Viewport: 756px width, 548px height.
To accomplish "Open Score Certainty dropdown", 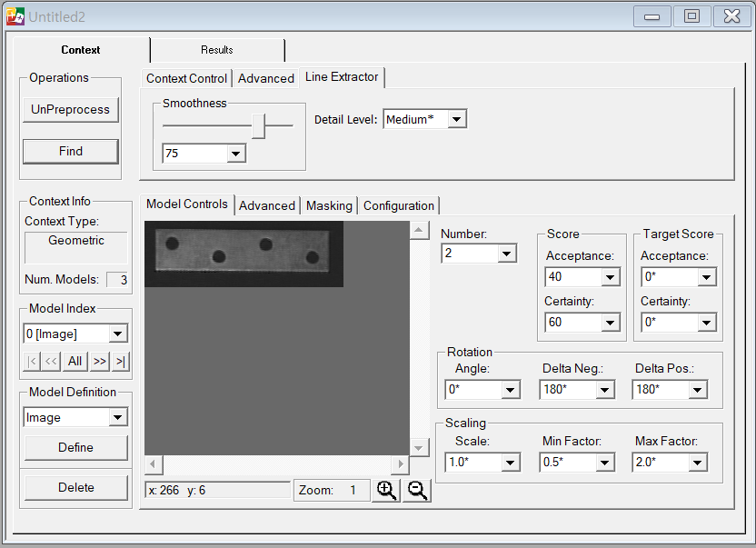I will 610,323.
